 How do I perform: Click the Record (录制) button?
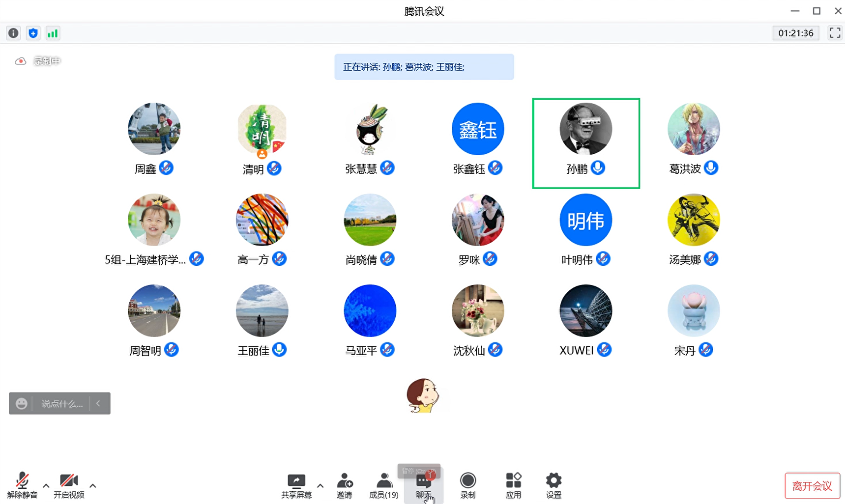click(467, 485)
